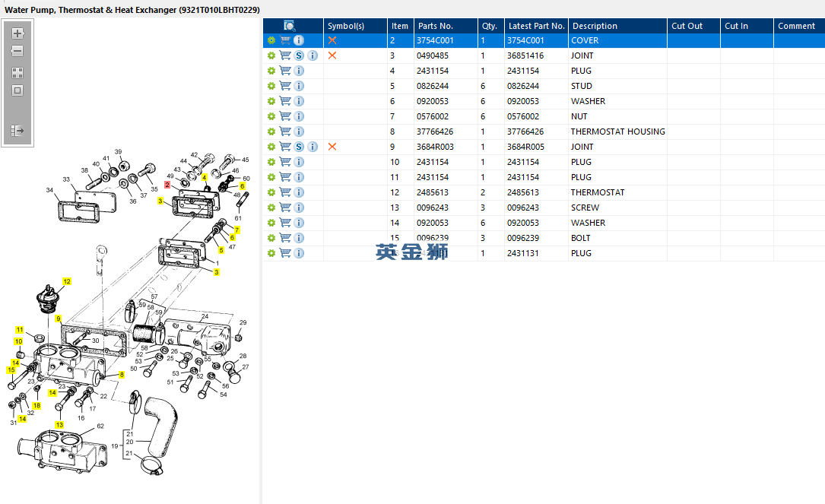Click the Cut In column header
Screen dimensions: 825x504
coord(747,26)
